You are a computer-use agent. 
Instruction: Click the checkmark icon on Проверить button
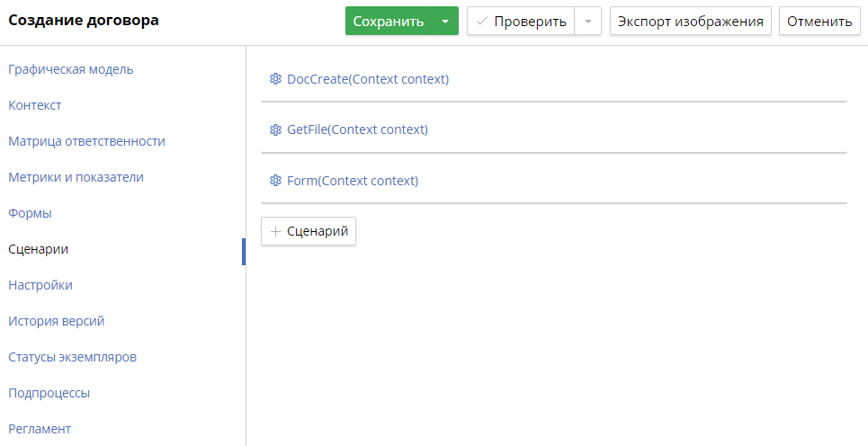click(481, 22)
